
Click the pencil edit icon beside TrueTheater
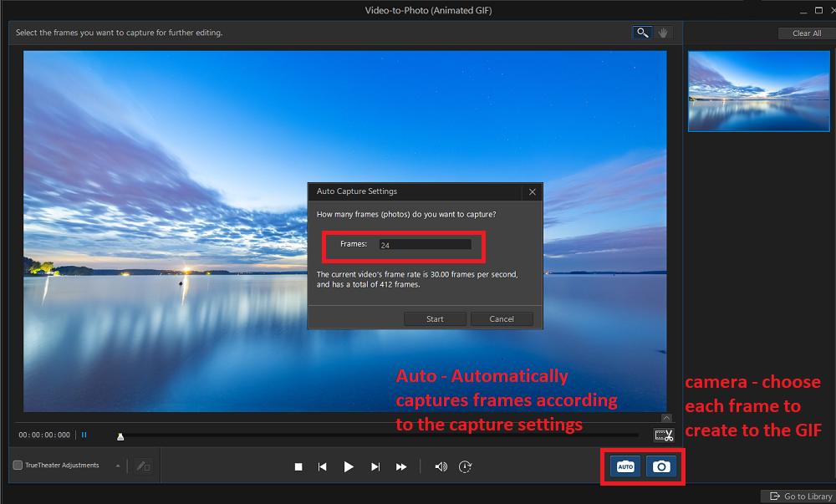(x=142, y=466)
